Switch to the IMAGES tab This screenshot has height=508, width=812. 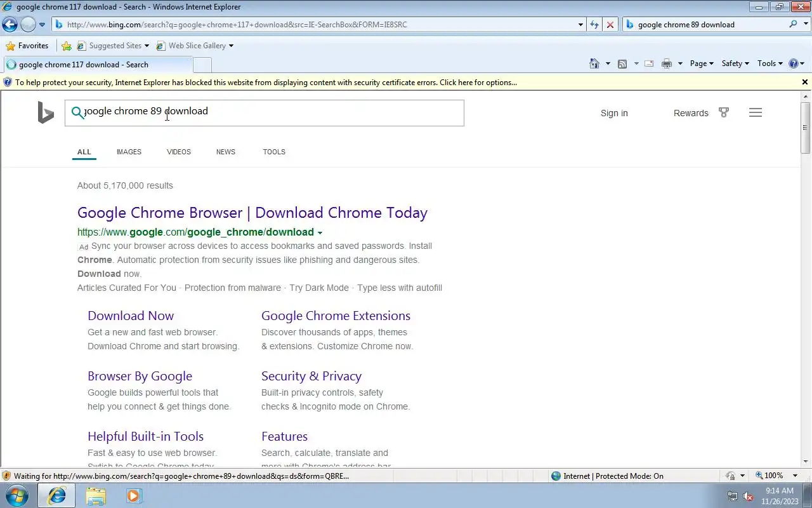coord(129,152)
